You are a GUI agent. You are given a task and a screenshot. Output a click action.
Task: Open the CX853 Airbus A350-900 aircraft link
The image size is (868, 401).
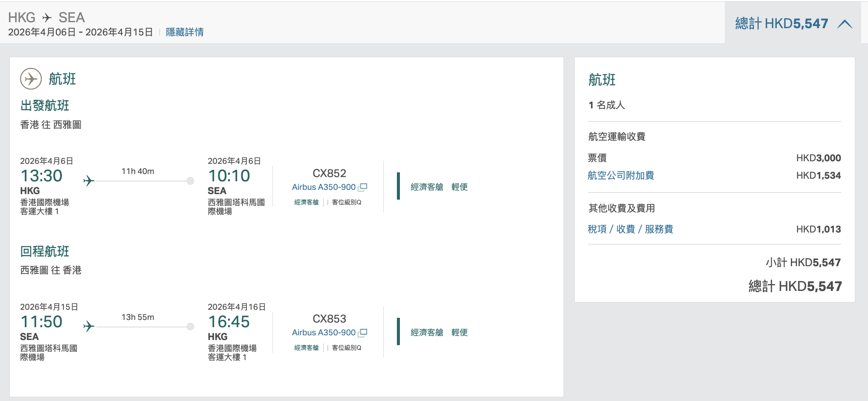pyautogui.click(x=324, y=332)
